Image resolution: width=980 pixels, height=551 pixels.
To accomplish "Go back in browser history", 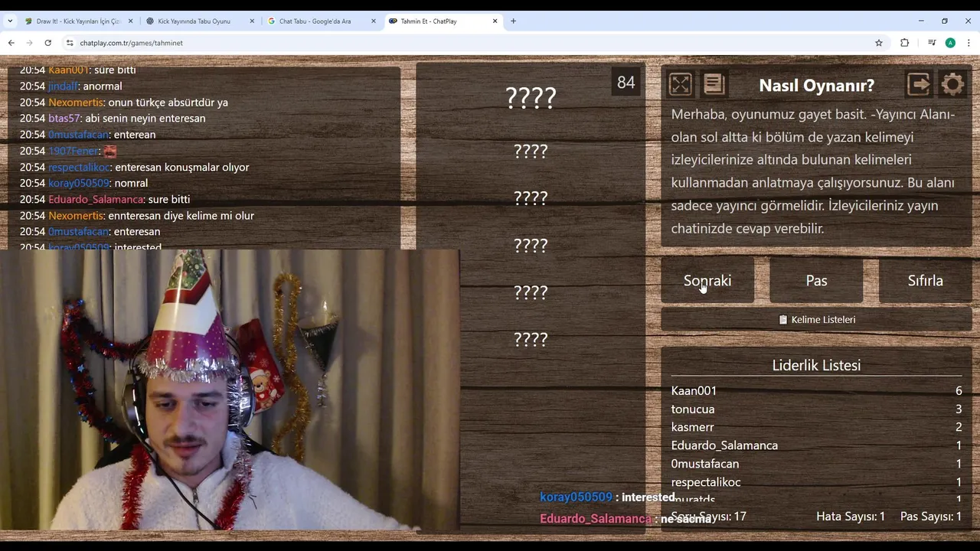I will tap(11, 43).
